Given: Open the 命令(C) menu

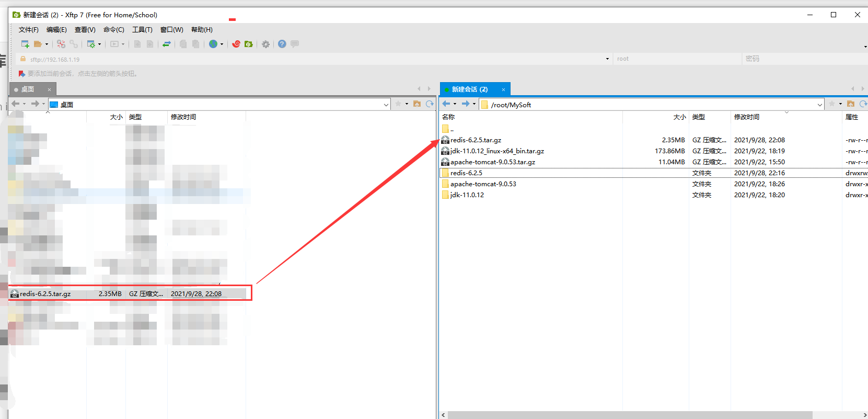Looking at the screenshot, I should pos(114,30).
